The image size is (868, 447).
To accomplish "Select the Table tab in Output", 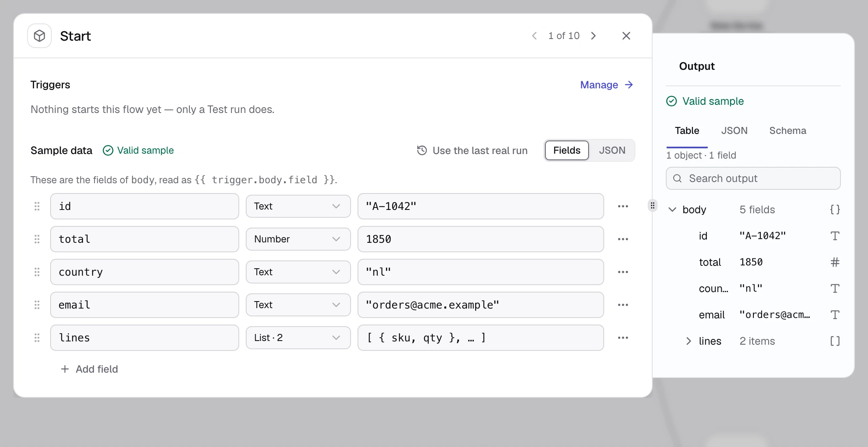I will coord(687,131).
